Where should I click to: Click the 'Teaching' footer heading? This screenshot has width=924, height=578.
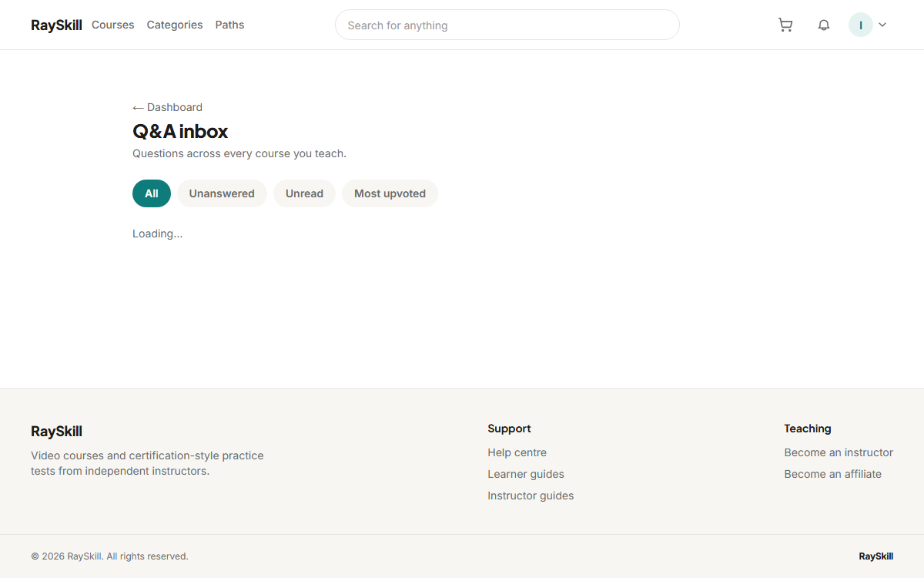pos(807,428)
